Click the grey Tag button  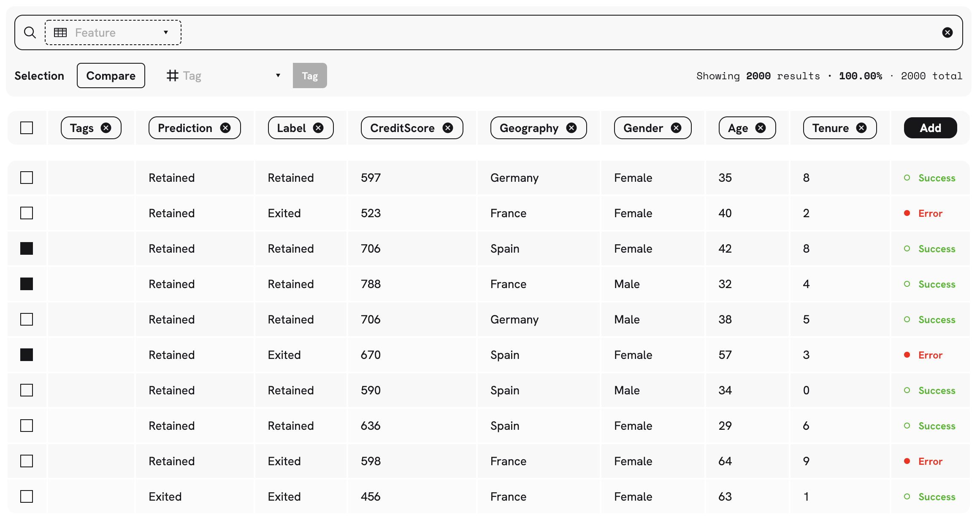click(309, 75)
